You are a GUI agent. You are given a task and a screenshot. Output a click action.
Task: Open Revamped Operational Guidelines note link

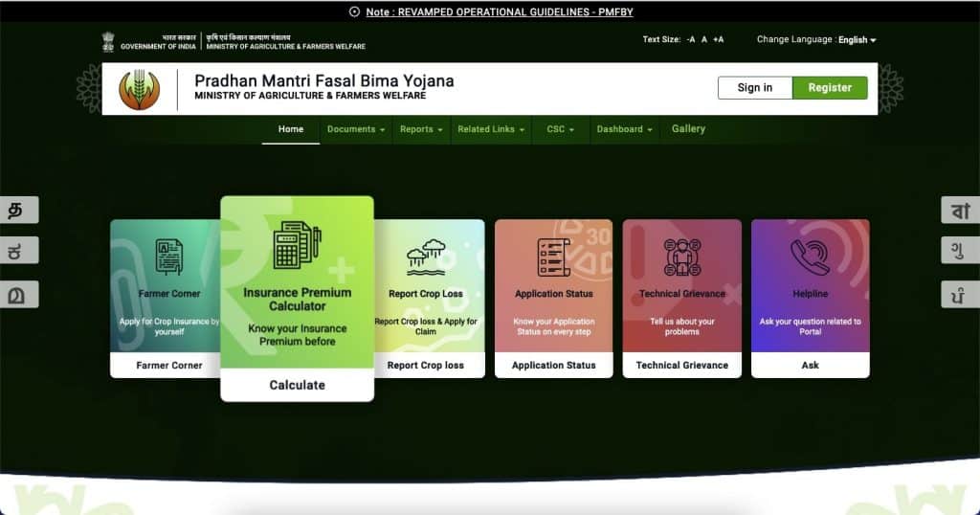click(x=500, y=11)
